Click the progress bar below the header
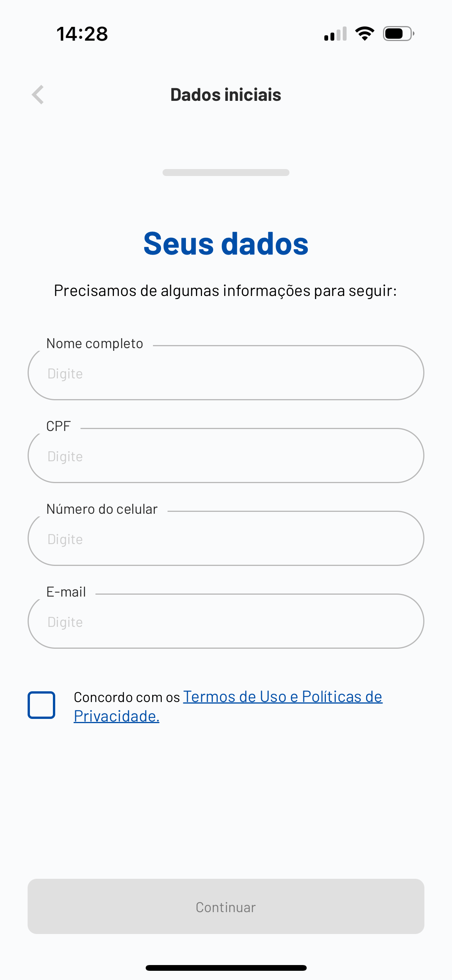Screen dimensions: 452x980 coord(226,173)
